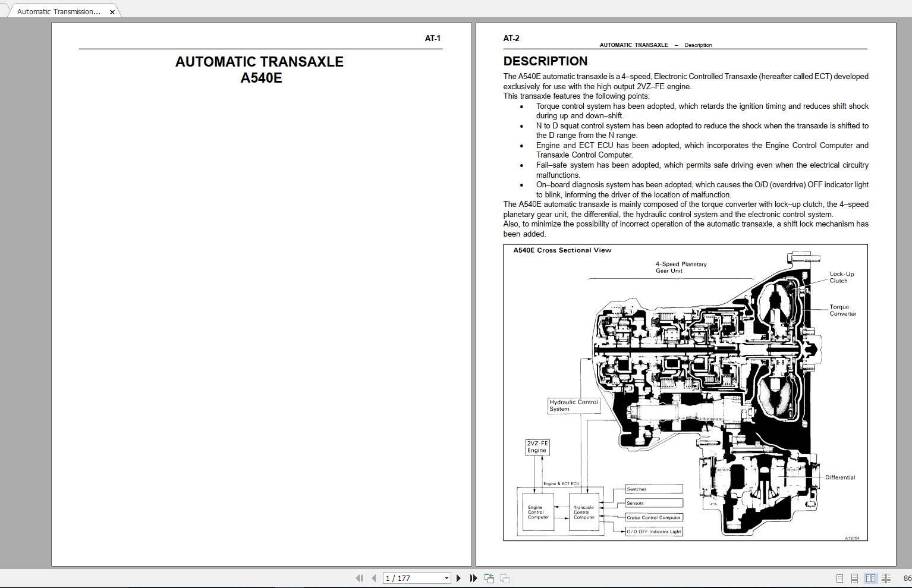Select the Automatic Transmission document tab
Image resolution: width=912 pixels, height=588 pixels.
pos(59,11)
